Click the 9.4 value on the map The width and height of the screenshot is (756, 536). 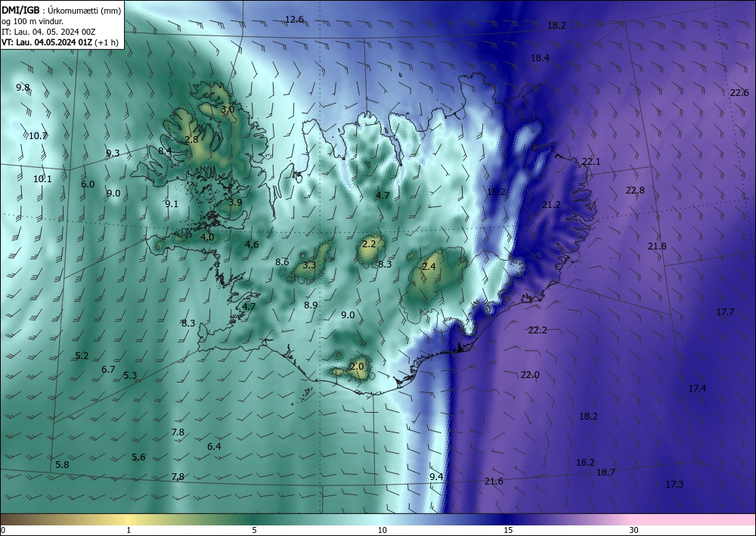pyautogui.click(x=436, y=477)
